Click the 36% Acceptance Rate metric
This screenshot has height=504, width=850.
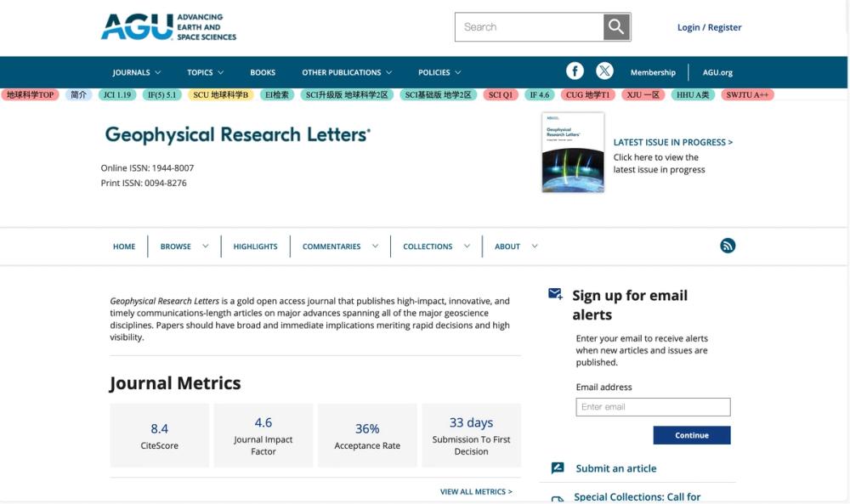point(367,436)
